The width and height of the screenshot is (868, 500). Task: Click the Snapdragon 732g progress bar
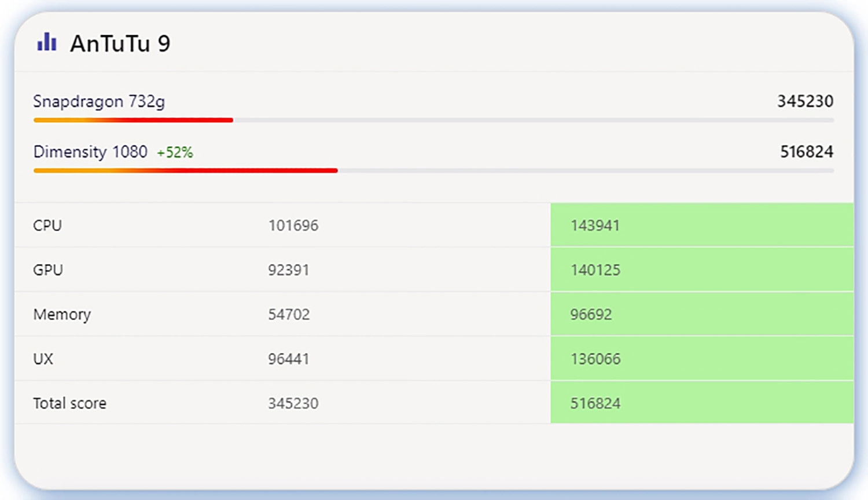[433, 120]
